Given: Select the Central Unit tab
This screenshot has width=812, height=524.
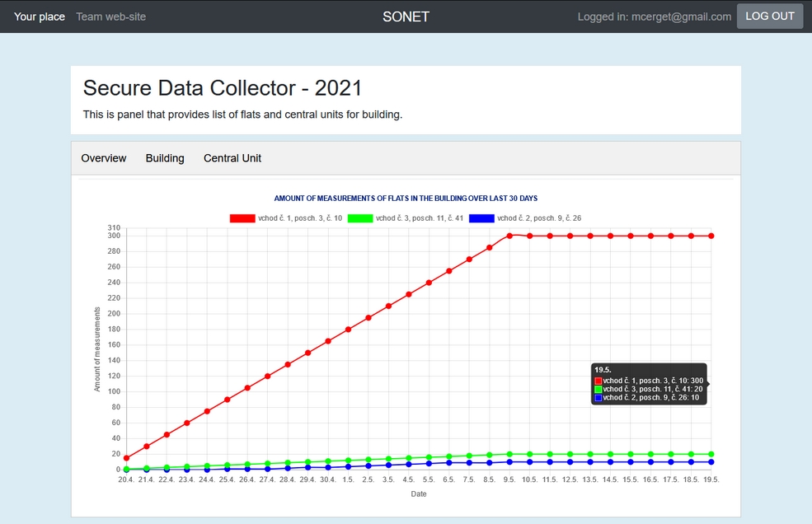Looking at the screenshot, I should click(232, 158).
